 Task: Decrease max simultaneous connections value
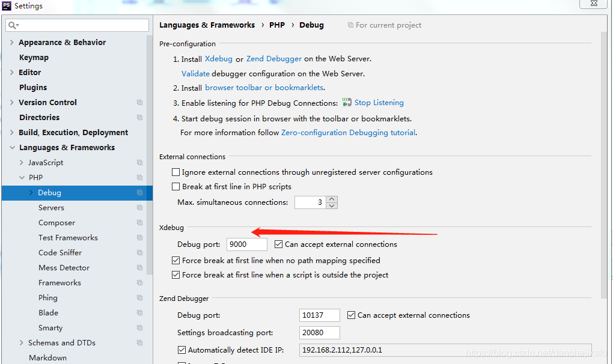tap(332, 206)
